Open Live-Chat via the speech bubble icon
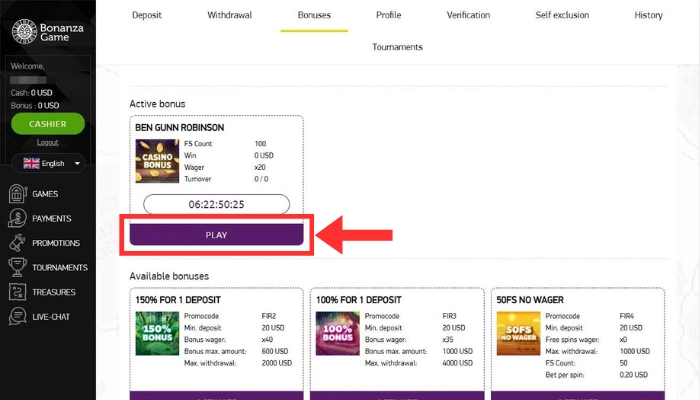This screenshot has width=700, height=400. (x=17, y=317)
